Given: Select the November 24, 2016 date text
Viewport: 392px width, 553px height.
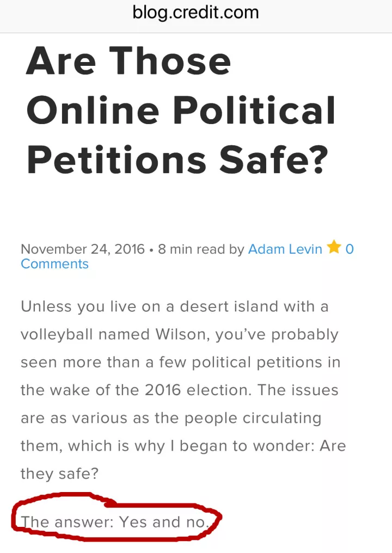Looking at the screenshot, I should pyautogui.click(x=83, y=249).
